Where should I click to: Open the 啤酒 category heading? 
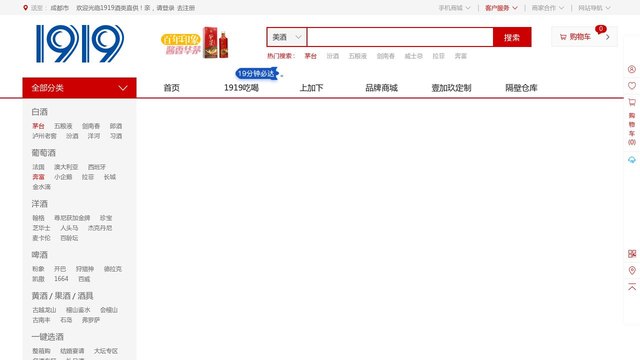point(40,255)
